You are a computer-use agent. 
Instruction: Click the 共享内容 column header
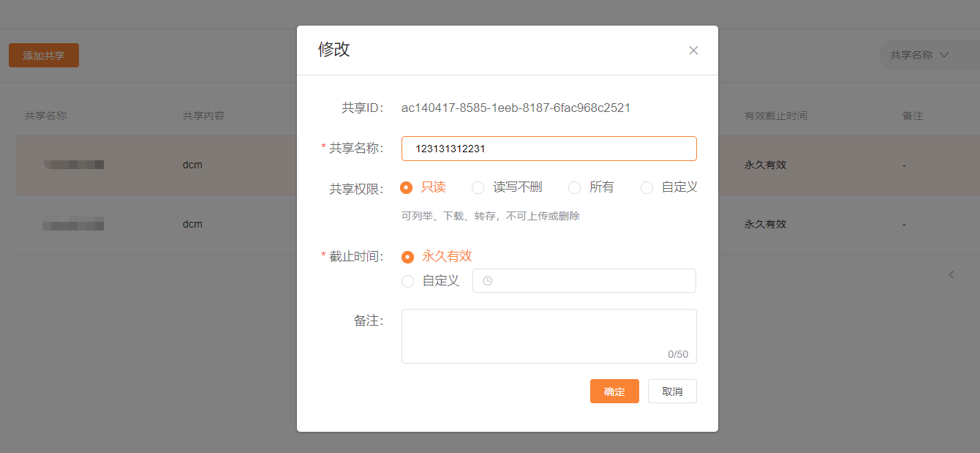click(x=203, y=116)
